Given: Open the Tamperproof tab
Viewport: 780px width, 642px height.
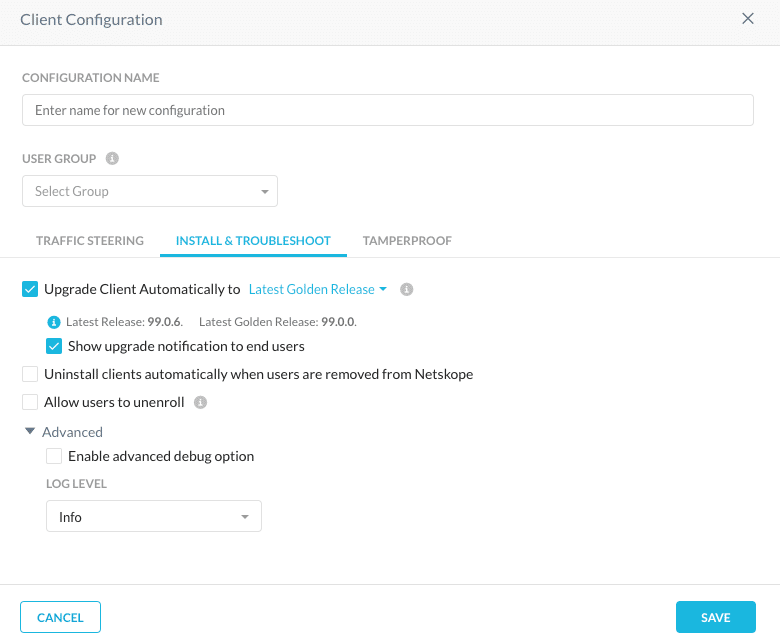Looking at the screenshot, I should point(407,241).
